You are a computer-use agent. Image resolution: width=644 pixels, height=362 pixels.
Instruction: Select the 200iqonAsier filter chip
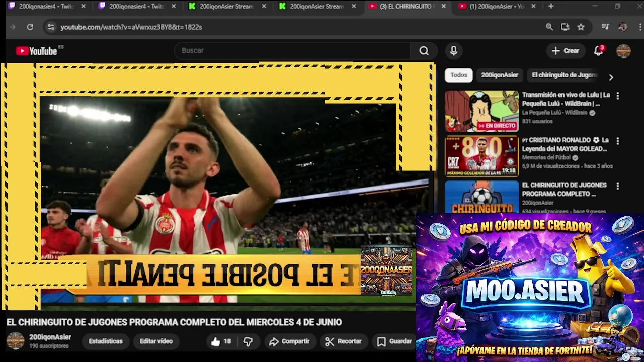(500, 75)
